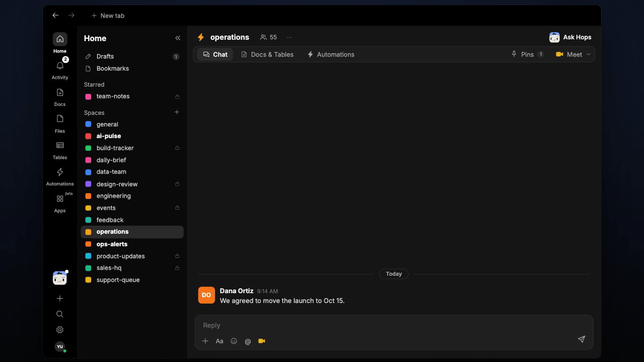Viewport: 644px width, 362px height.
Task: Open Automations in the left rail
Action: (60, 176)
